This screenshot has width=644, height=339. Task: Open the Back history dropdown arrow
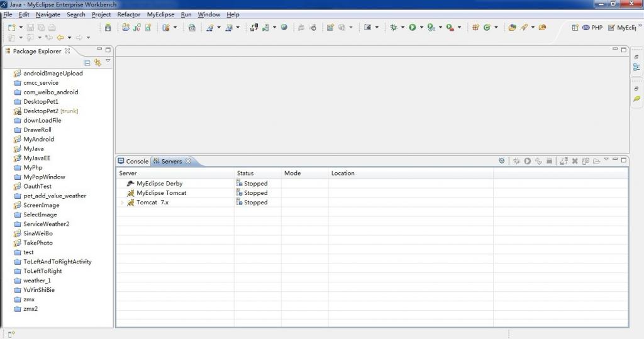click(x=69, y=37)
